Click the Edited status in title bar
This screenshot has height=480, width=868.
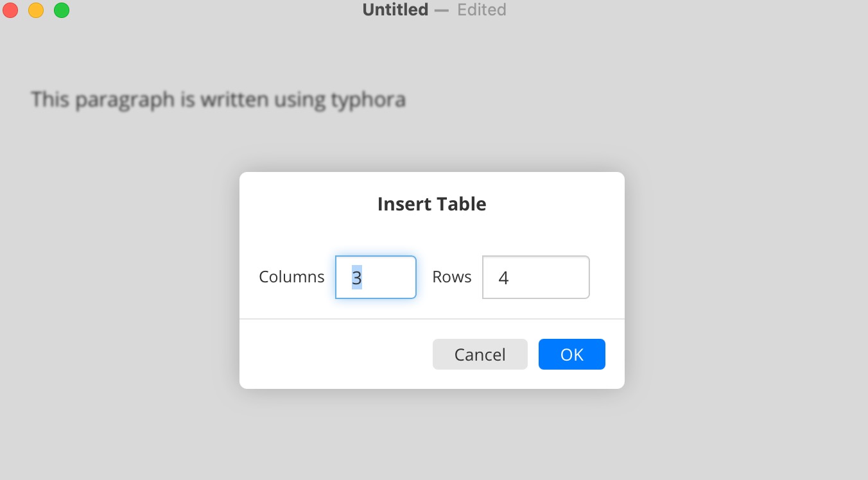[482, 10]
